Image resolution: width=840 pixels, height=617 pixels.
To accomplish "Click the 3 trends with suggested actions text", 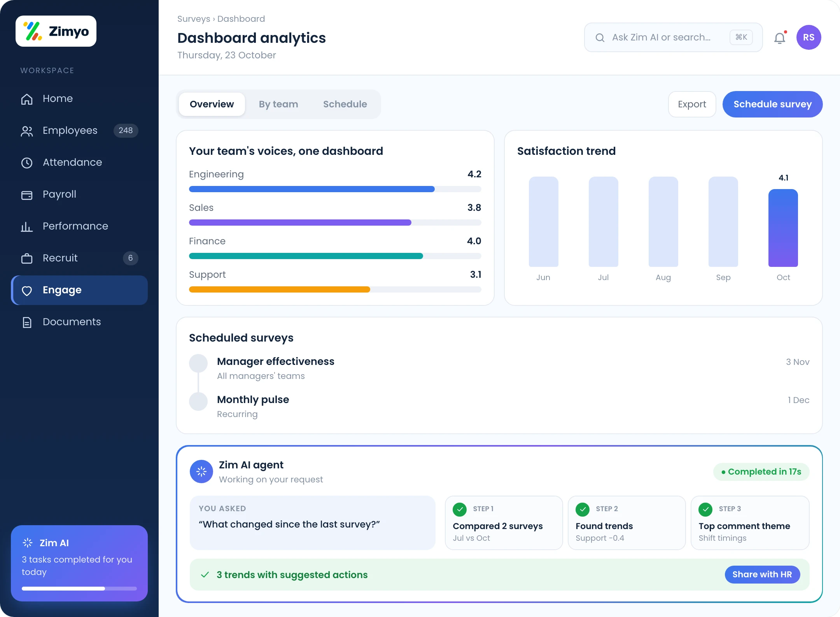I will pyautogui.click(x=292, y=575).
